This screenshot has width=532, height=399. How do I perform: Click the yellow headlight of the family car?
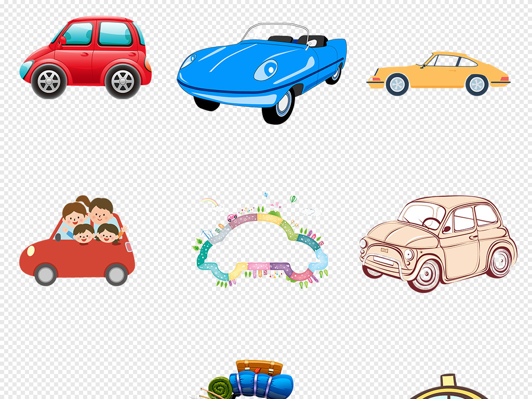(x=31, y=250)
